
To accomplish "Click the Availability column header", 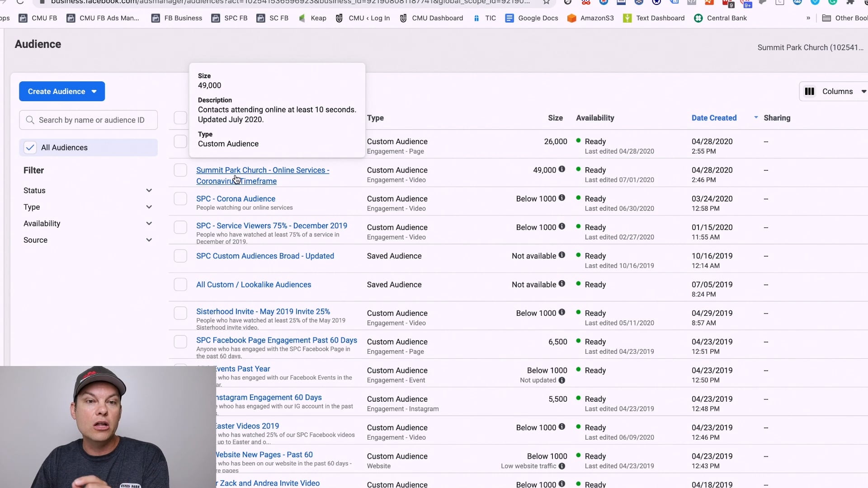I will [595, 118].
